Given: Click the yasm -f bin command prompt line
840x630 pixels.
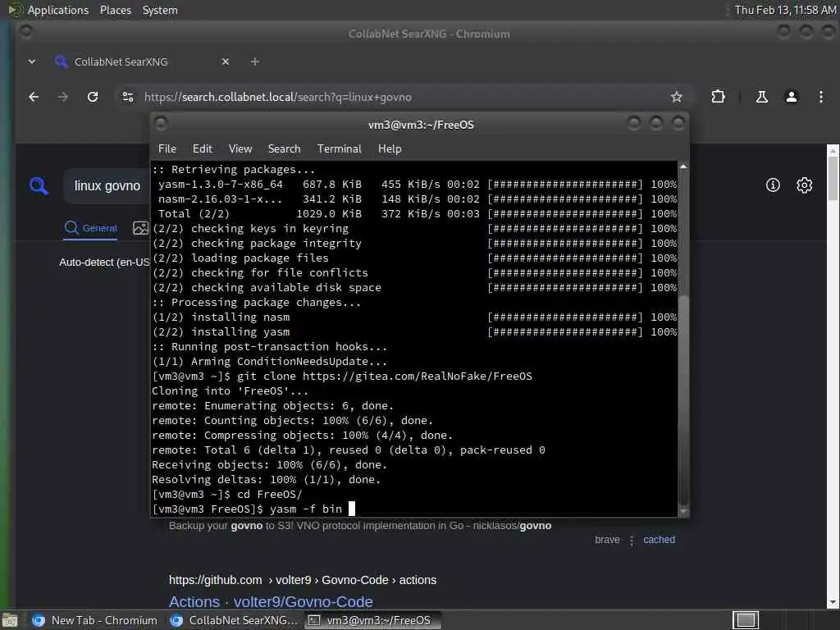Looking at the screenshot, I should point(253,509).
